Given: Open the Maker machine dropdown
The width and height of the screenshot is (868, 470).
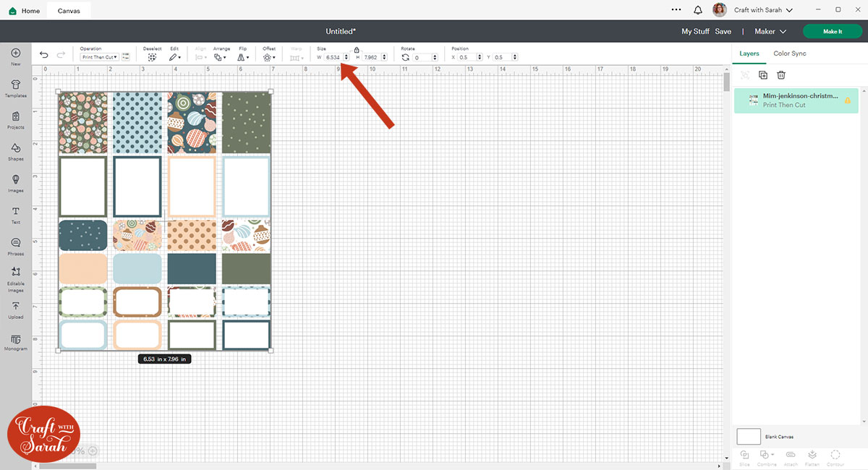Looking at the screenshot, I should [x=770, y=32].
